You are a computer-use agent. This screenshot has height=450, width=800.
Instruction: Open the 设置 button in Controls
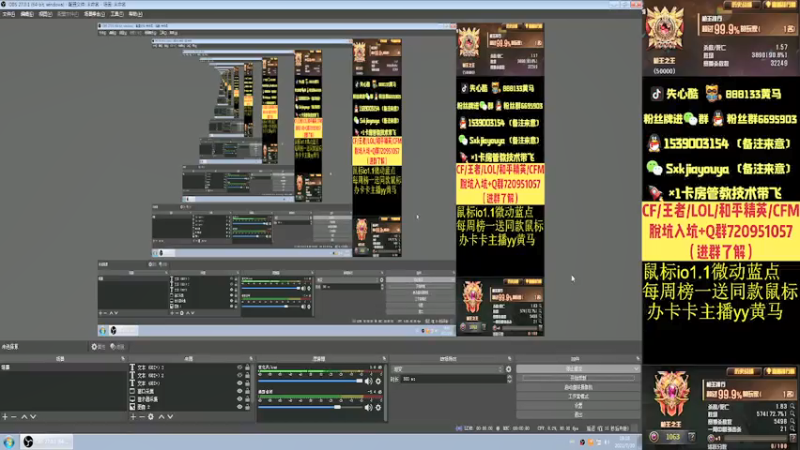(578, 406)
